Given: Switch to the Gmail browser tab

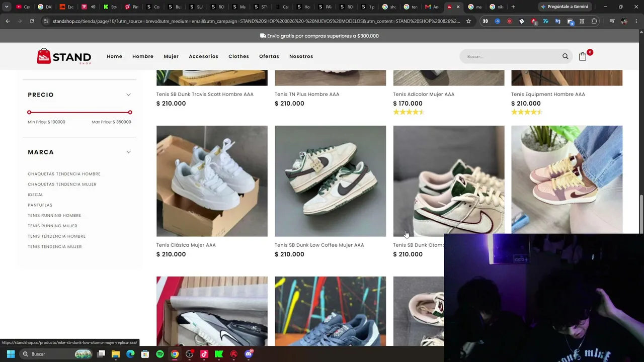Looking at the screenshot, I should (x=432, y=7).
